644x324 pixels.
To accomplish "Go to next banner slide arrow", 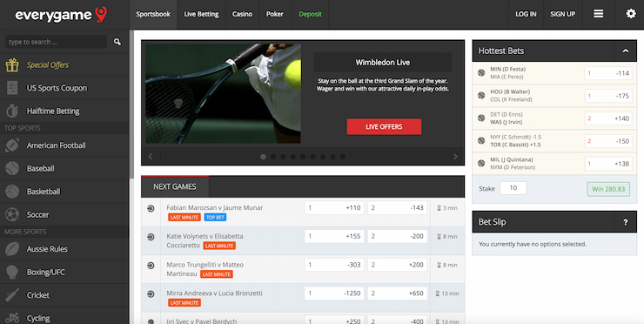I will (455, 157).
